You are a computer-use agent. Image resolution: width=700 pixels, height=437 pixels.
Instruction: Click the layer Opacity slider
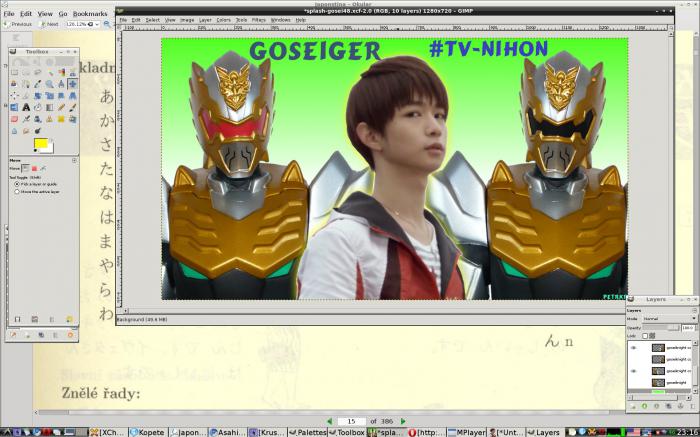[x=661, y=328]
